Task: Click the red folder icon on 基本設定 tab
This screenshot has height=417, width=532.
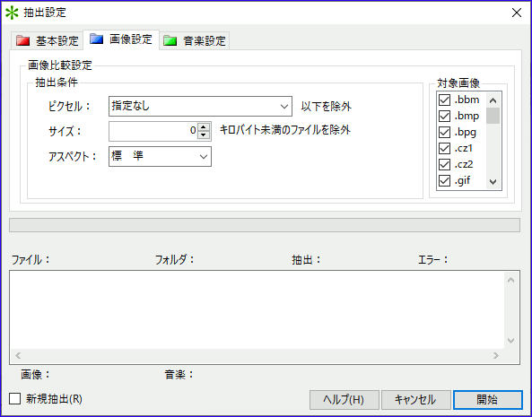Action: (22, 40)
